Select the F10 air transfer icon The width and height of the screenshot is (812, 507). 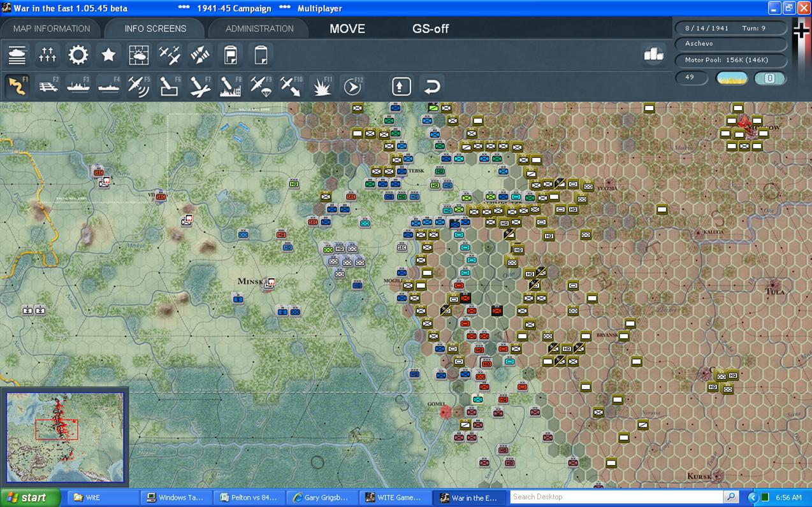(x=291, y=86)
